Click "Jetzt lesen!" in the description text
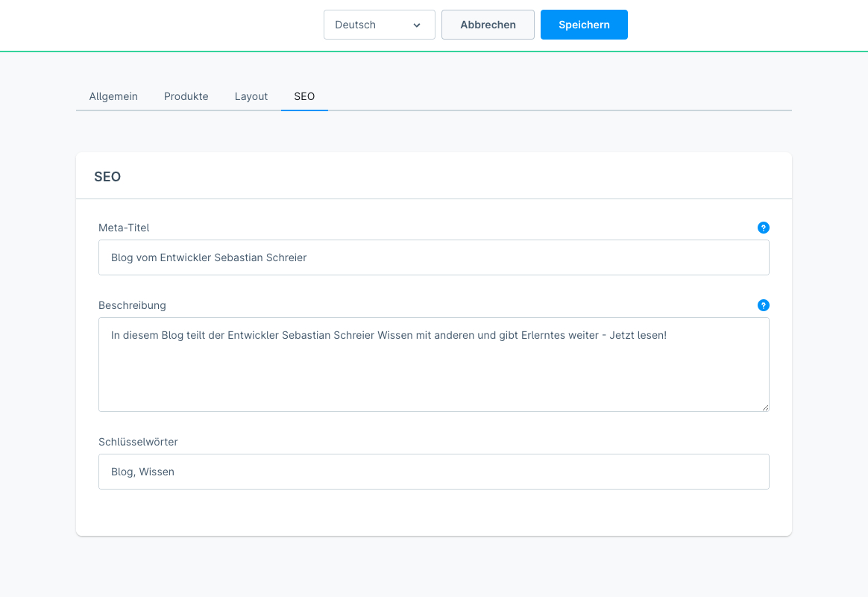 coord(638,335)
